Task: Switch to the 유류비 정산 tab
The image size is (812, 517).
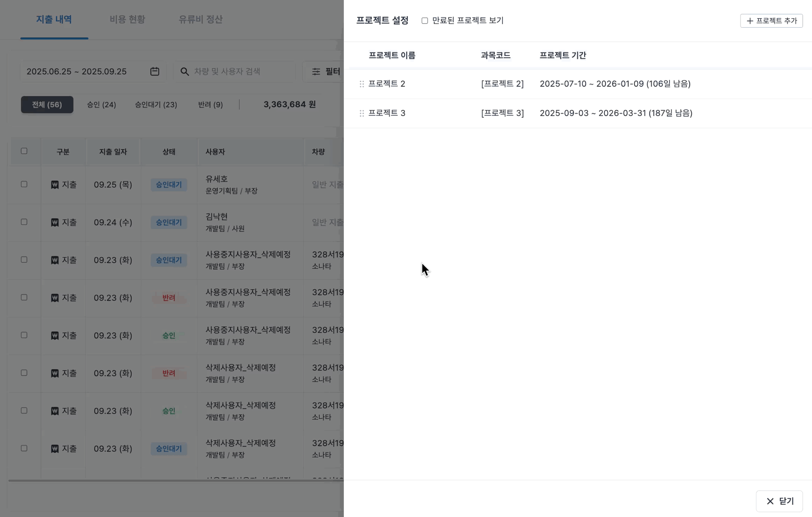Action: pos(201,19)
